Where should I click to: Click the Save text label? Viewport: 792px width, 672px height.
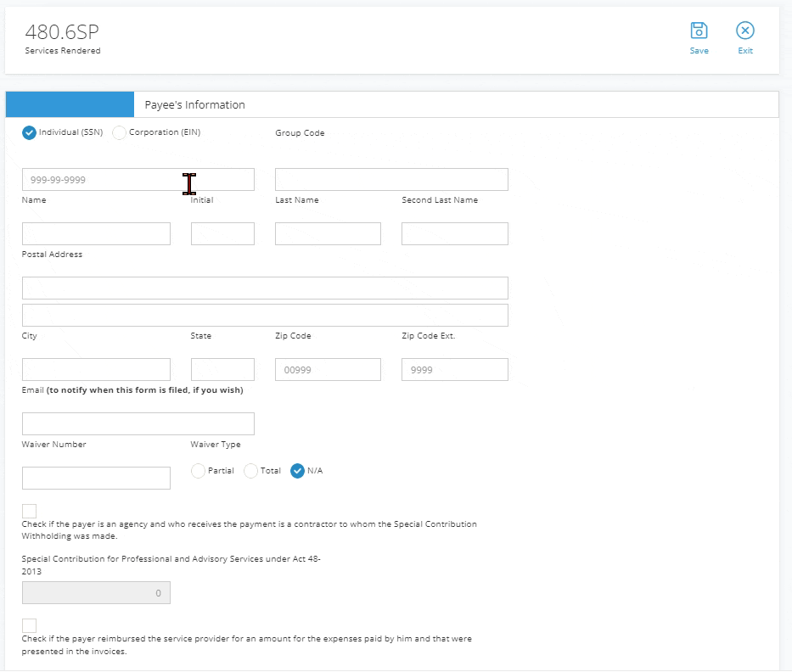click(x=699, y=51)
